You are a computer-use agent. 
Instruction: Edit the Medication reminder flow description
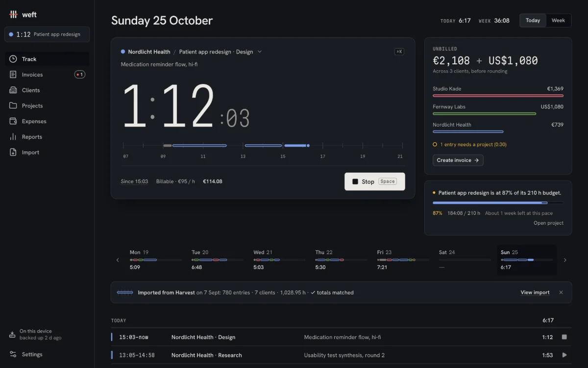coord(159,64)
